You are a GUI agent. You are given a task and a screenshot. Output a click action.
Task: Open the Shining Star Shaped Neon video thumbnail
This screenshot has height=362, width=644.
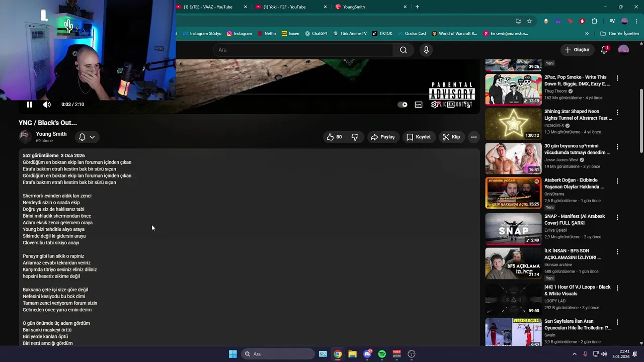pos(513,124)
